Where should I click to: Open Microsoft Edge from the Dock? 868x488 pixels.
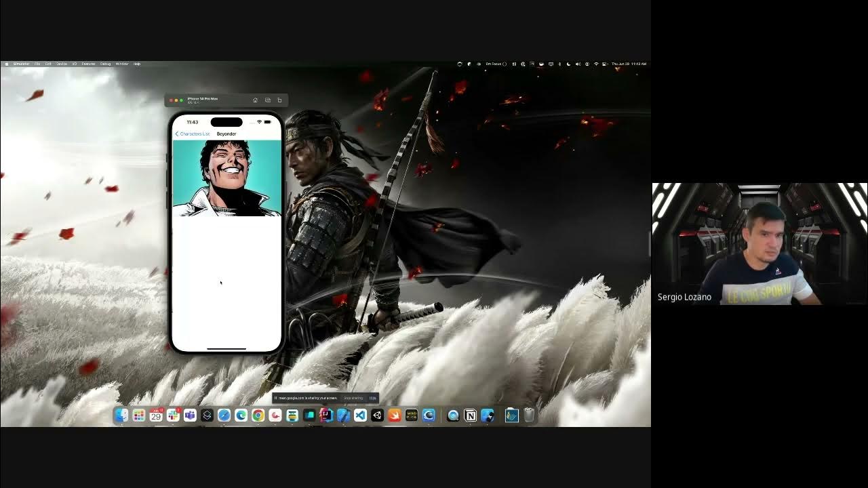(x=241, y=415)
